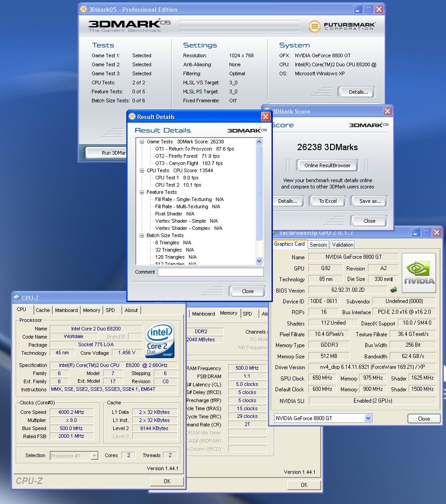Select the GT3 - Canyon Flight result
446x504 pixels.
pos(189,163)
